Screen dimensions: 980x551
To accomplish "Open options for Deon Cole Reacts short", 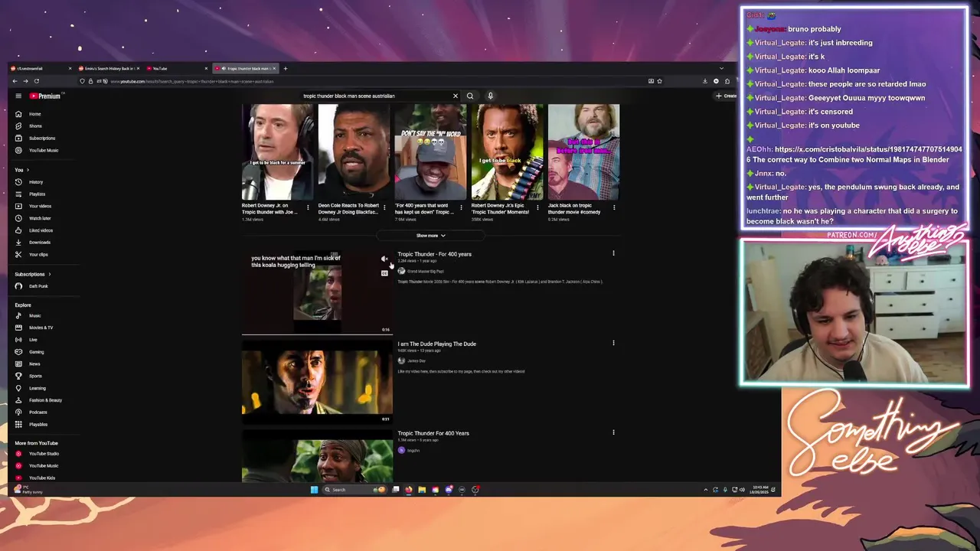I will coord(384,207).
